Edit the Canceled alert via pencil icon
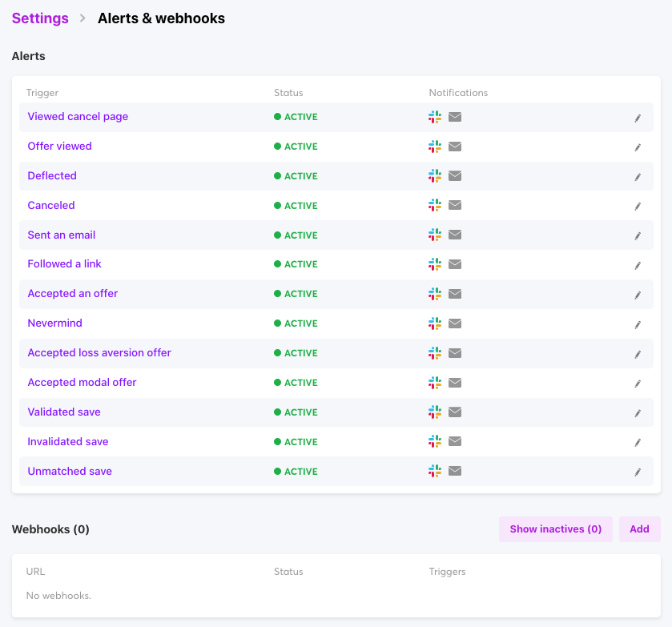Viewport: 672px width, 627px height. coord(638,207)
